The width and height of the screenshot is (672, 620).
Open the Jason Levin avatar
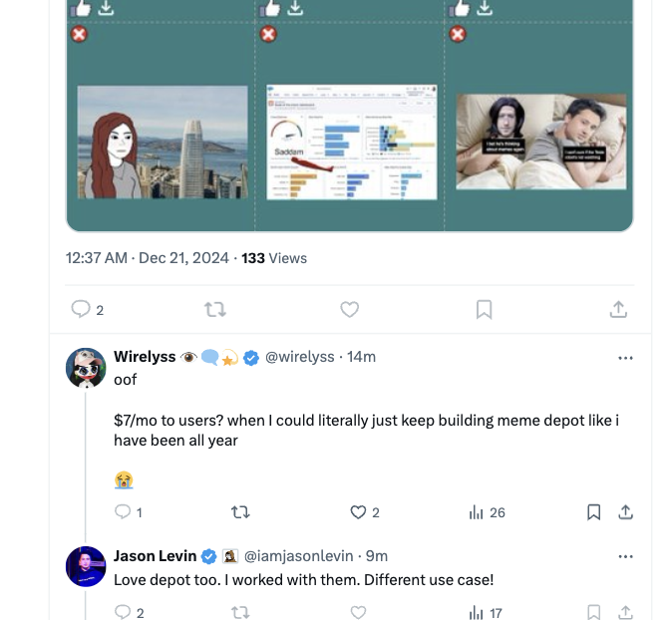pyautogui.click(x=86, y=566)
